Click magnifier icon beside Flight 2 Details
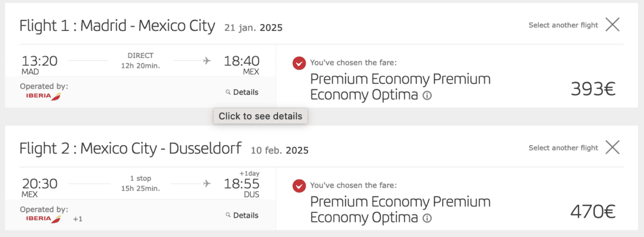The image size is (644, 237). point(228,215)
